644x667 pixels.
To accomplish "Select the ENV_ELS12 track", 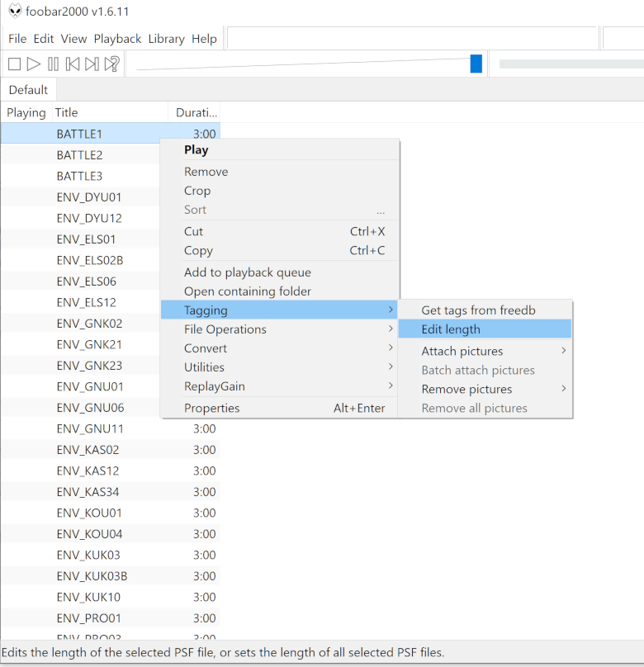I will coord(81,302).
